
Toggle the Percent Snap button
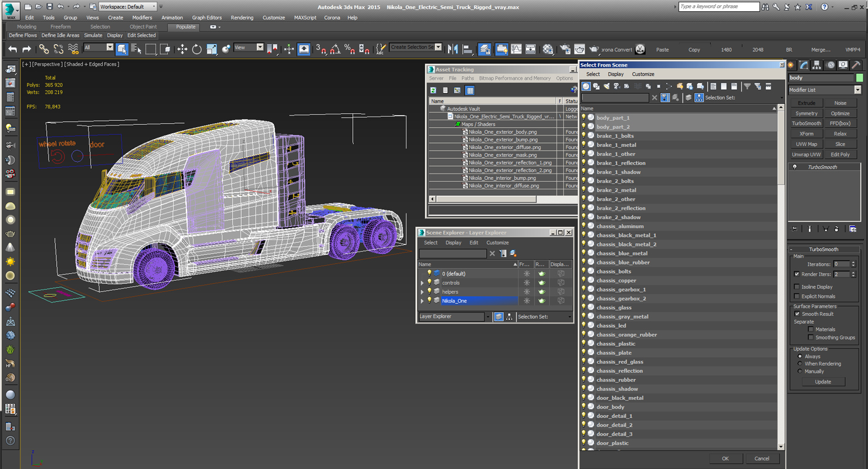point(349,49)
